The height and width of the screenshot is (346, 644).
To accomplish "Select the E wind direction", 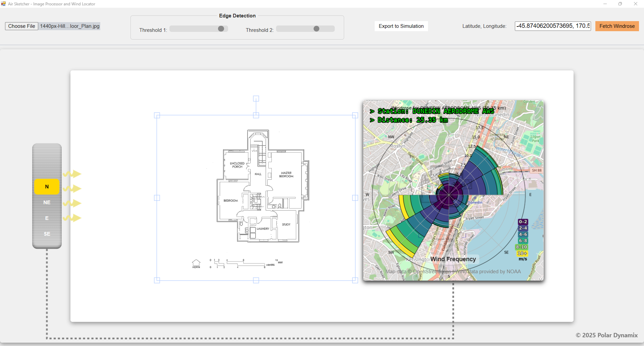I will [47, 218].
